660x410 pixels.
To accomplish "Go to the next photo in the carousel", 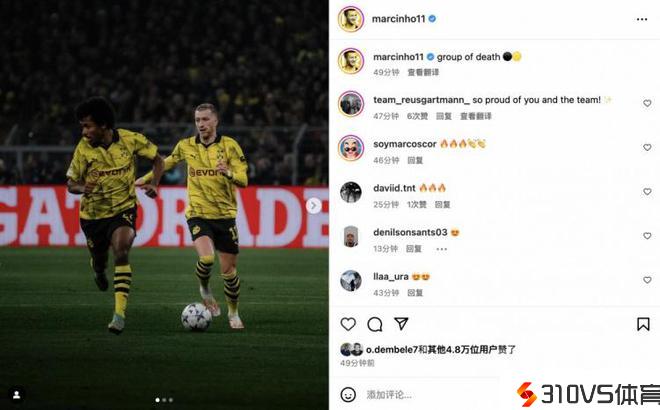I will (314, 206).
